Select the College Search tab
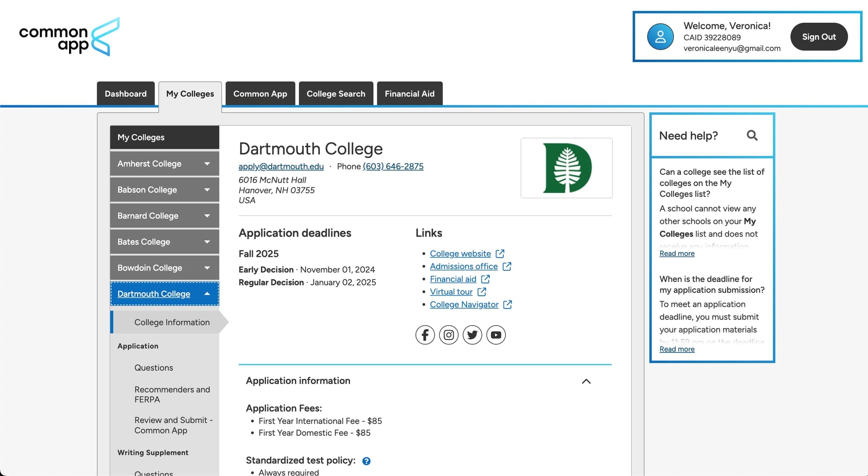 click(335, 93)
